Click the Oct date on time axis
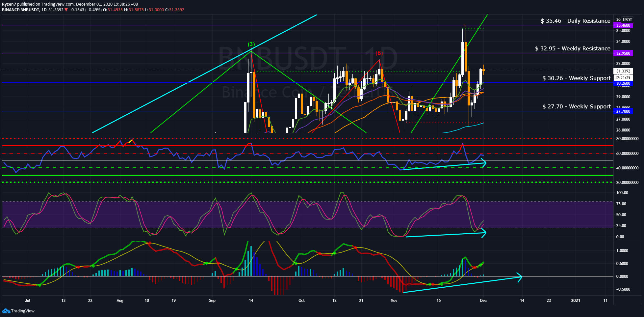 coord(301,301)
